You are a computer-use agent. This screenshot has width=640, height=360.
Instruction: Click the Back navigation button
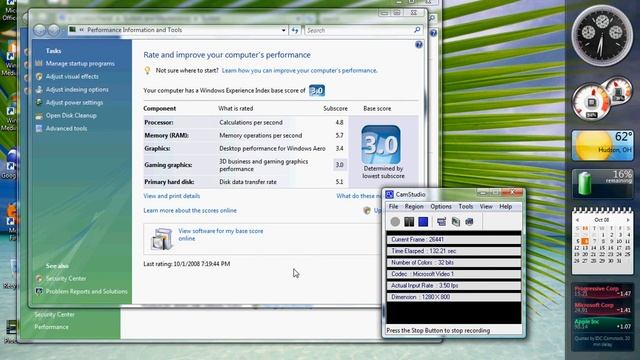tap(40, 30)
